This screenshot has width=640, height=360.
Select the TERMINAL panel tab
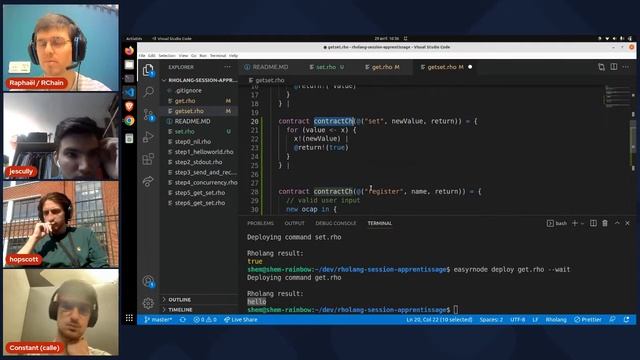click(x=380, y=223)
